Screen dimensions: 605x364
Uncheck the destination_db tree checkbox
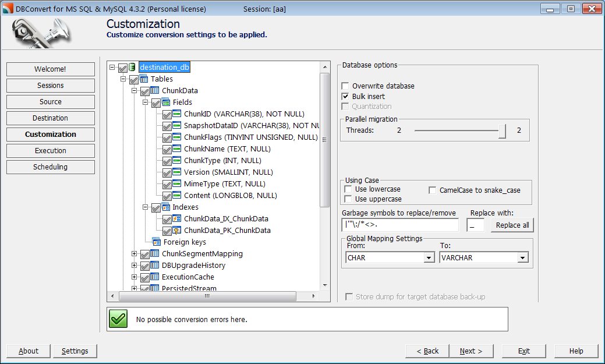pos(123,68)
